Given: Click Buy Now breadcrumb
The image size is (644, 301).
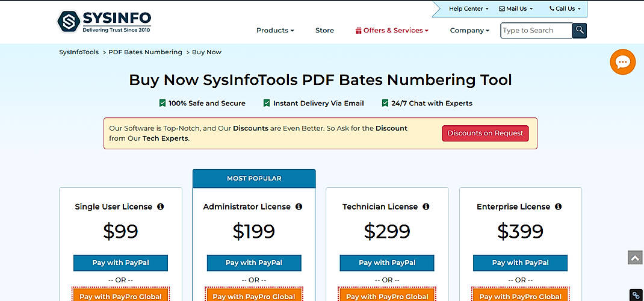Looking at the screenshot, I should pyautogui.click(x=206, y=52).
